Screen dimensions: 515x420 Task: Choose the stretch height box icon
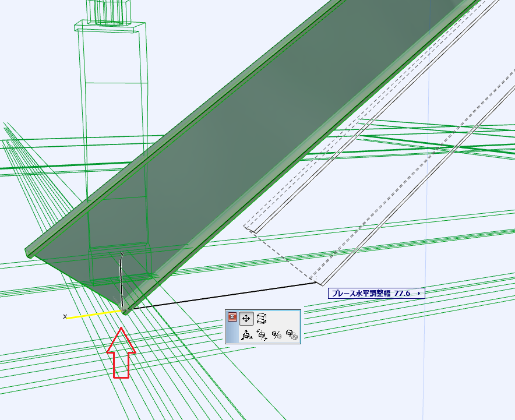point(262,318)
